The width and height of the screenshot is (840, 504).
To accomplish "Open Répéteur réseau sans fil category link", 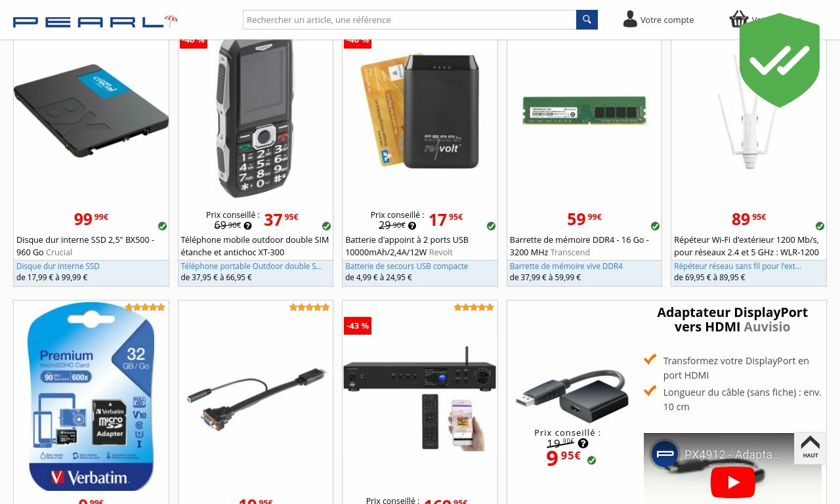I will click(738, 266).
